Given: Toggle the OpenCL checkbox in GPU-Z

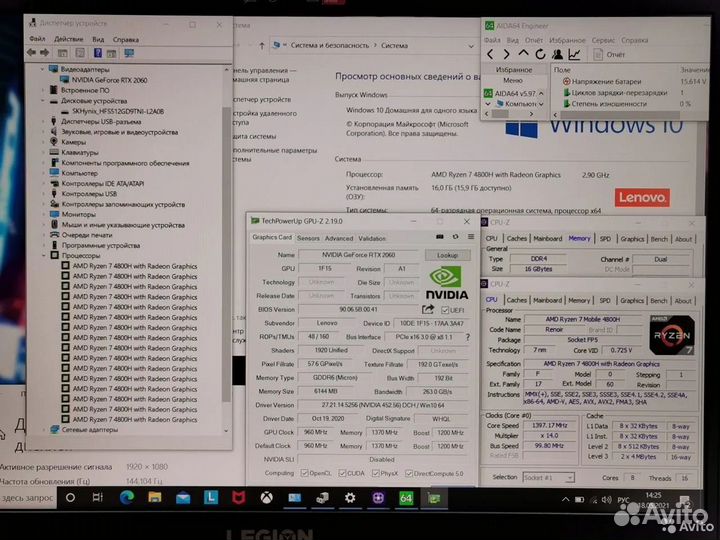Looking at the screenshot, I should click(x=304, y=473).
